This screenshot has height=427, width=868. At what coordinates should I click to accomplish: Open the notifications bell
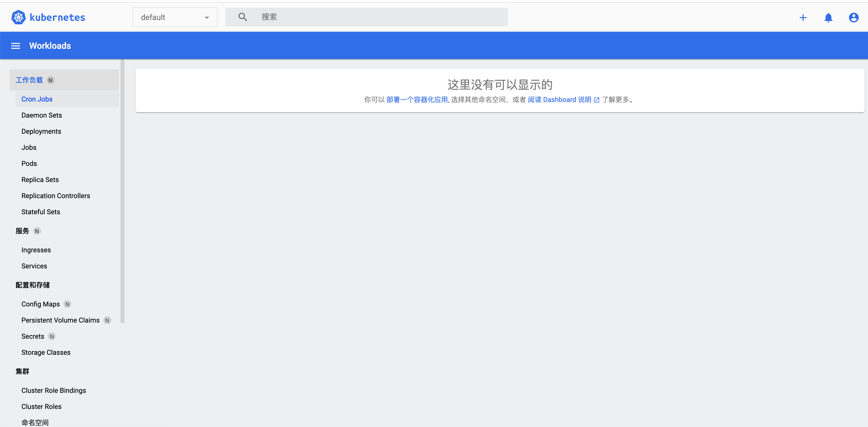828,18
